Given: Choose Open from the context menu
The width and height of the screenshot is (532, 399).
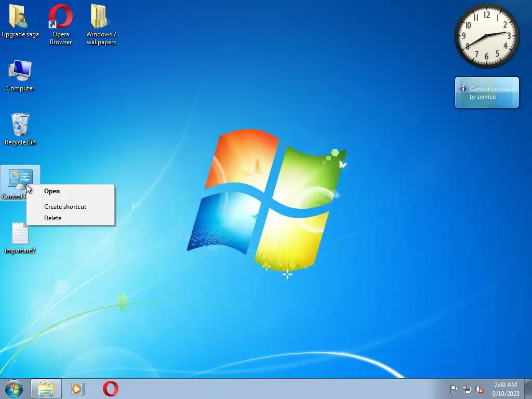Looking at the screenshot, I should point(71,191).
